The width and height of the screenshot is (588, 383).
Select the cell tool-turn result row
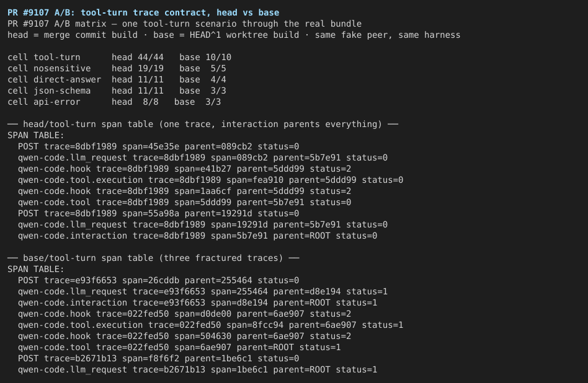pos(119,58)
